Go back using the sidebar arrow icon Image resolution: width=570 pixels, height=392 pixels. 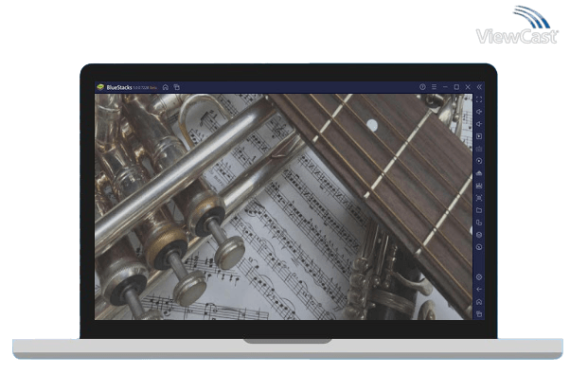[x=479, y=290]
